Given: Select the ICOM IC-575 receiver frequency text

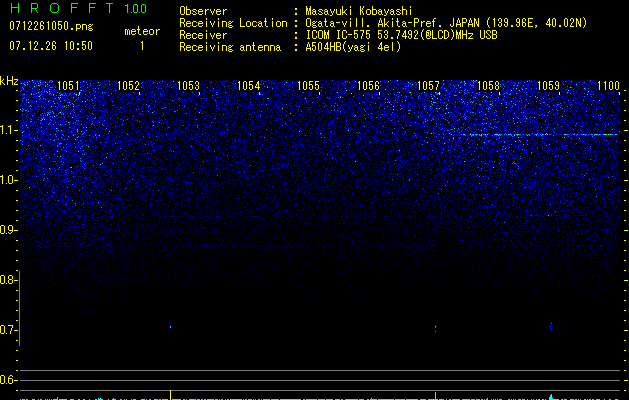Looking at the screenshot, I should coord(401,35).
